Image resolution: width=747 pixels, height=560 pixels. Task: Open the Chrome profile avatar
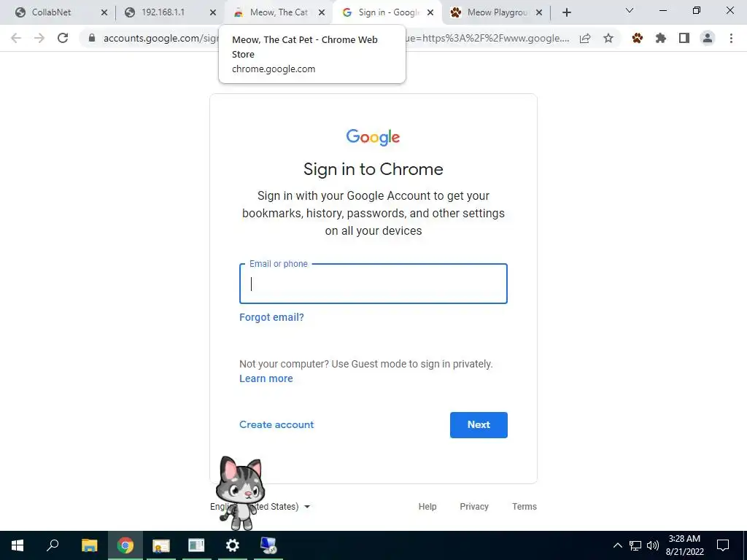(708, 38)
